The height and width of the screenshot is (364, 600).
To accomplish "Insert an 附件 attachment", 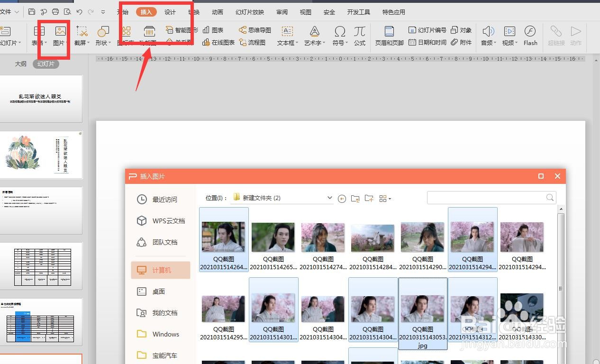I will (x=461, y=43).
